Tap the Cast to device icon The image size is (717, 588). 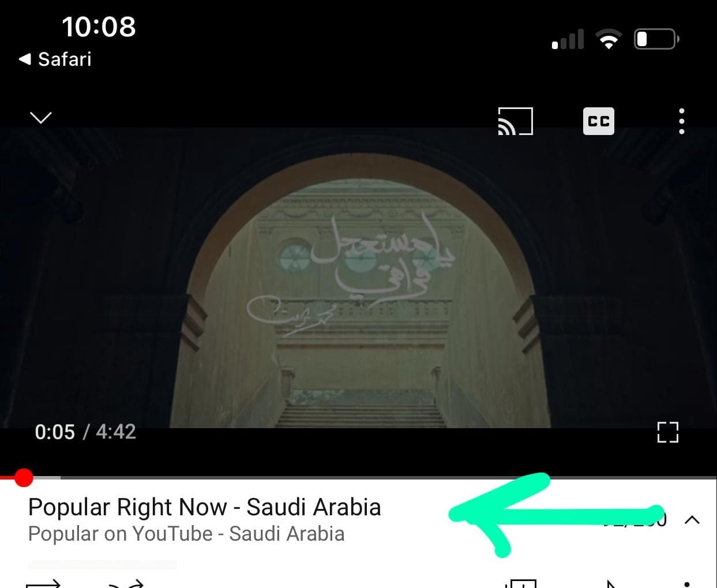coord(515,121)
